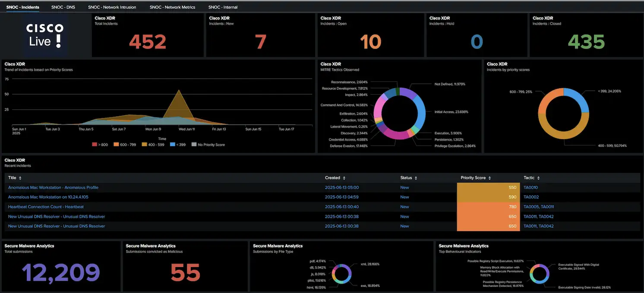The height and width of the screenshot is (293, 644).
Task: Sort table by Created column arrows
Action: click(x=344, y=178)
